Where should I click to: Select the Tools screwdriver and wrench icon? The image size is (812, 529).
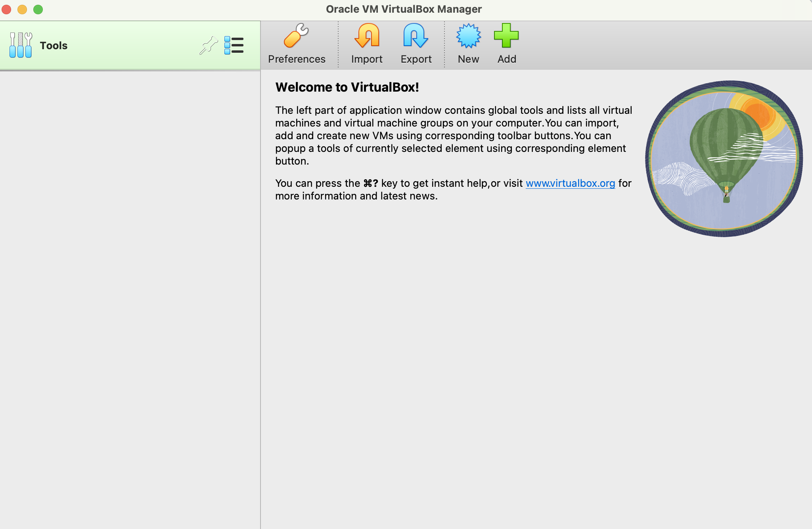click(x=21, y=45)
